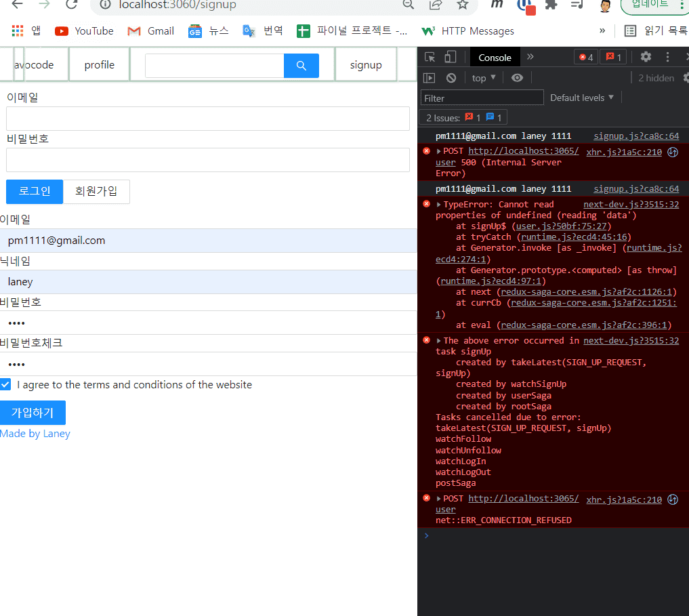
Task: Show more DevTools tabs chevron
Action: click(530, 57)
